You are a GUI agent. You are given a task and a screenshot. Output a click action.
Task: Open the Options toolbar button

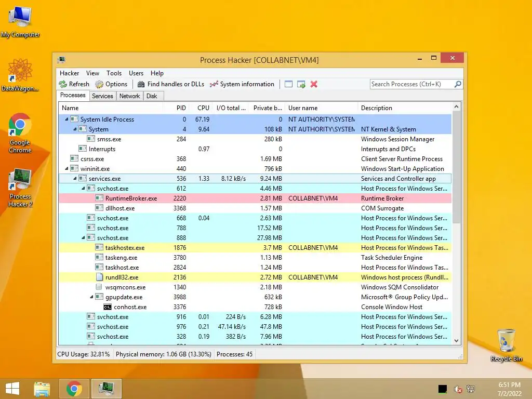click(111, 84)
